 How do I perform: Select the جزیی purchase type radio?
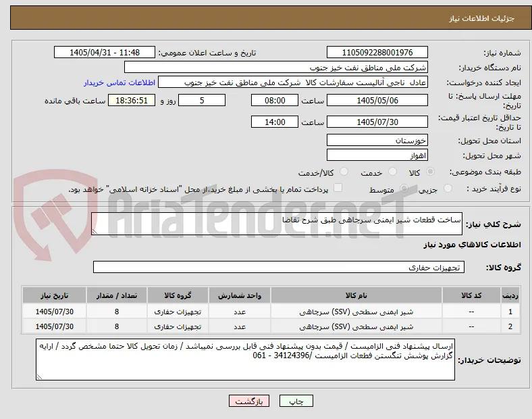coord(448,188)
